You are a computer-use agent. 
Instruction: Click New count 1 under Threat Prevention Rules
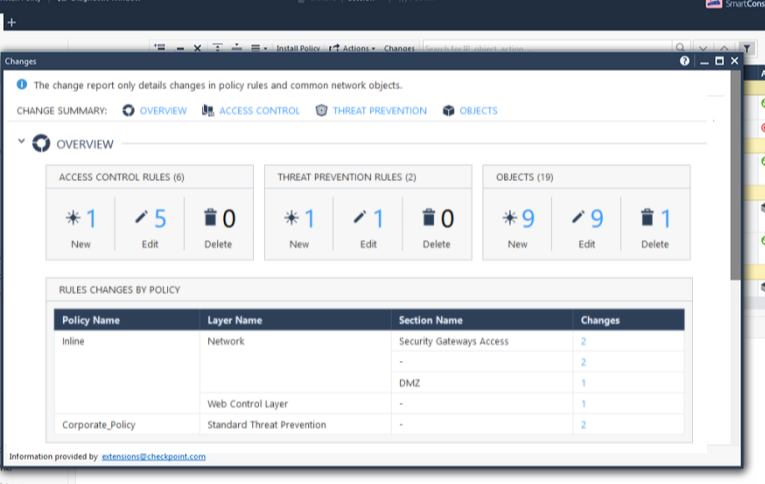pyautogui.click(x=310, y=219)
